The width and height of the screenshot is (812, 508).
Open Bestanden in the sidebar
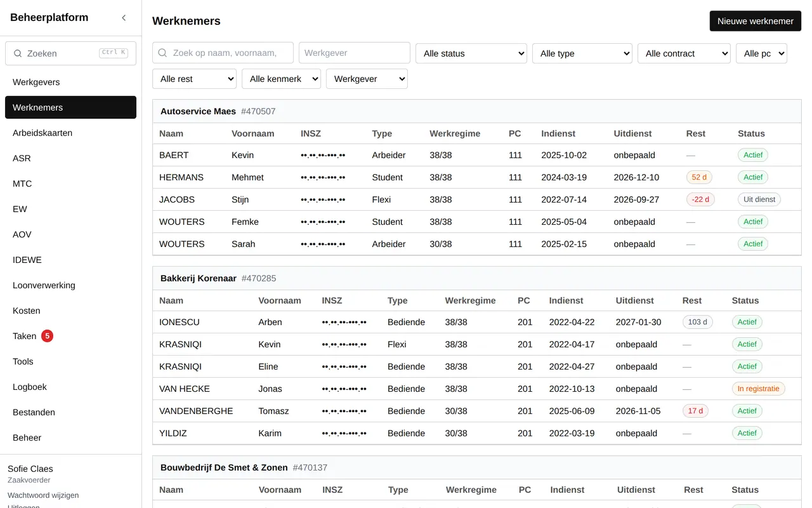tap(70, 412)
